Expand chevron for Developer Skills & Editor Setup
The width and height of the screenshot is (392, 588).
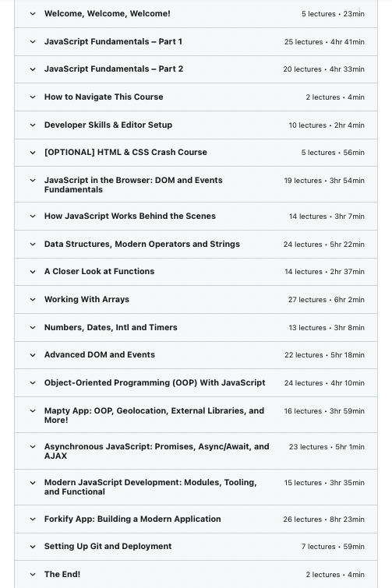click(x=33, y=125)
